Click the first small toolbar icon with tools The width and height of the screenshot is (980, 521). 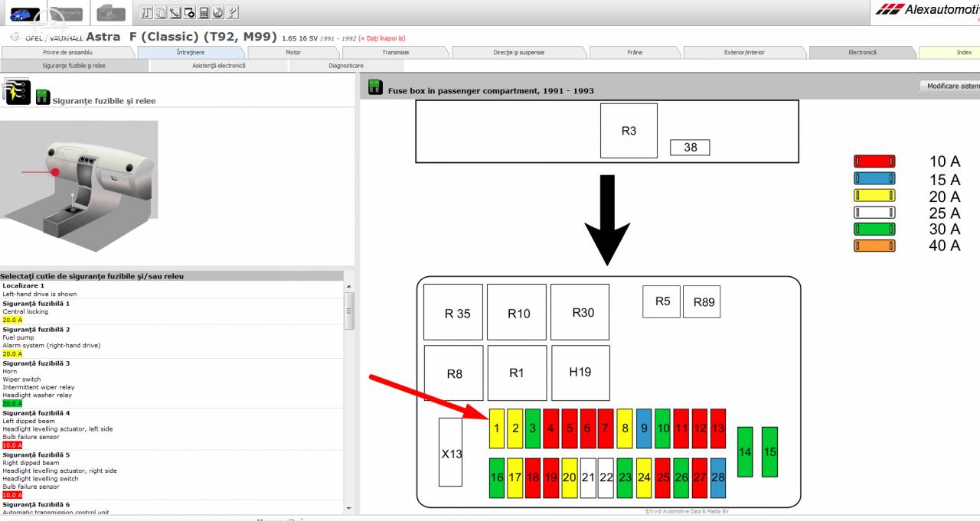[148, 12]
